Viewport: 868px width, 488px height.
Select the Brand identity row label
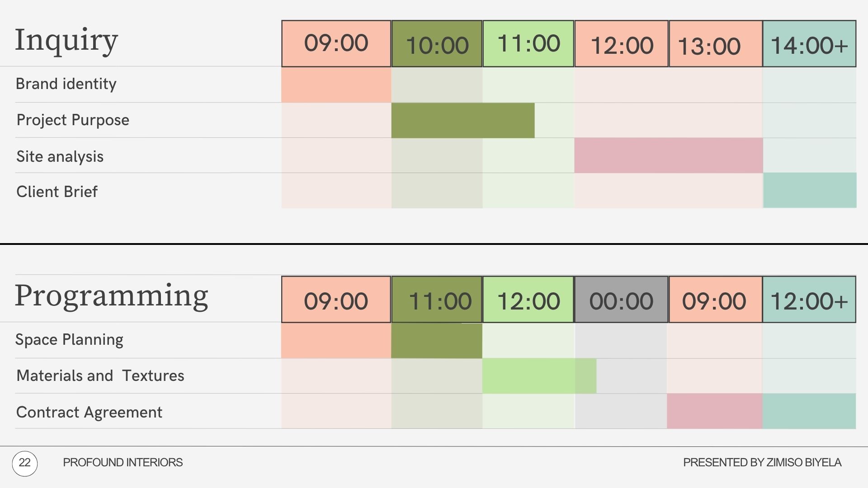pos(66,84)
